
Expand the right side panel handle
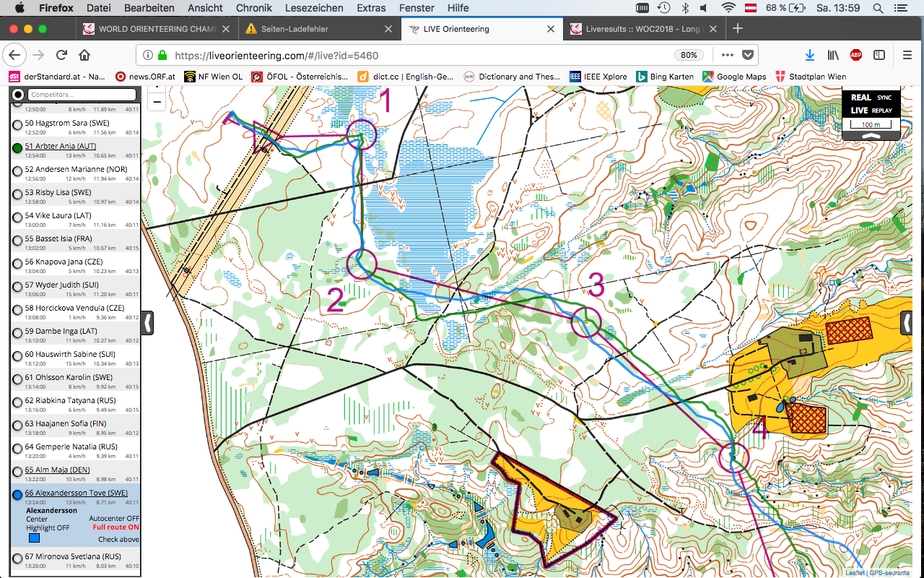906,322
